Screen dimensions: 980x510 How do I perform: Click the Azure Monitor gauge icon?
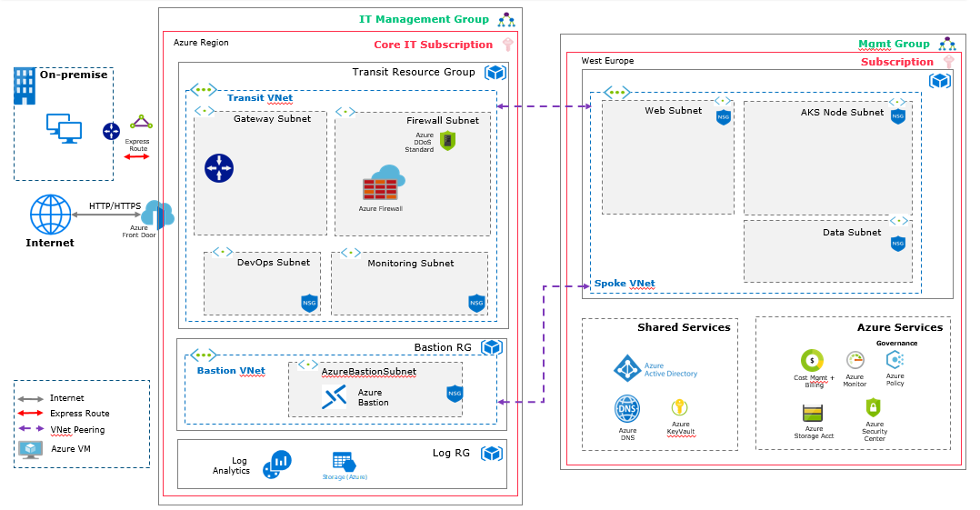click(x=855, y=360)
